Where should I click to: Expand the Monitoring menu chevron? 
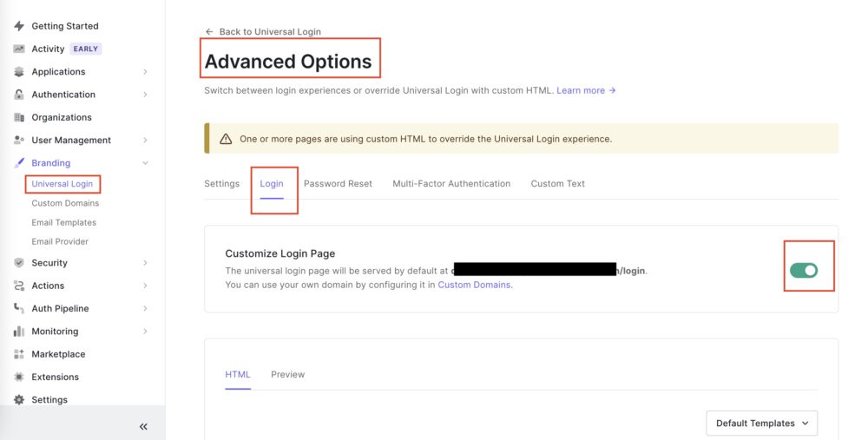145,331
